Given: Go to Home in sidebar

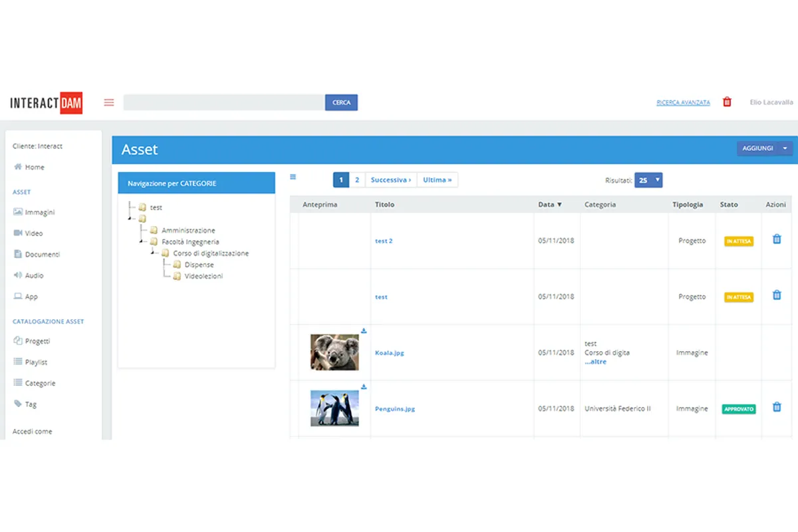Looking at the screenshot, I should [x=35, y=167].
